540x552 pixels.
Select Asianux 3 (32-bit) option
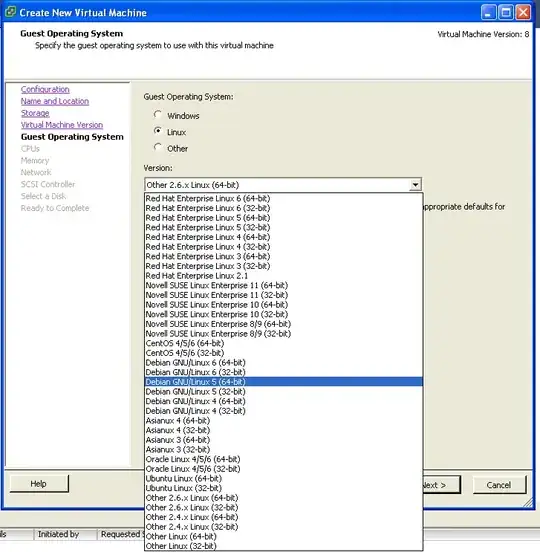click(x=283, y=450)
